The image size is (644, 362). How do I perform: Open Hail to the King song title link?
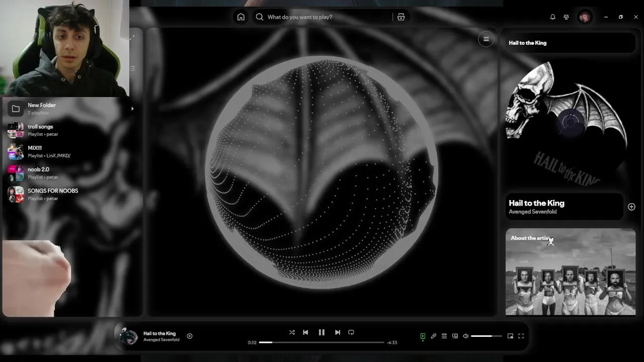coord(536,203)
